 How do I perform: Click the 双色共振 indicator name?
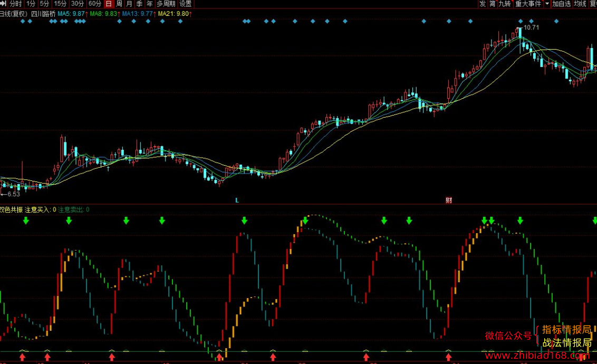click(11, 210)
